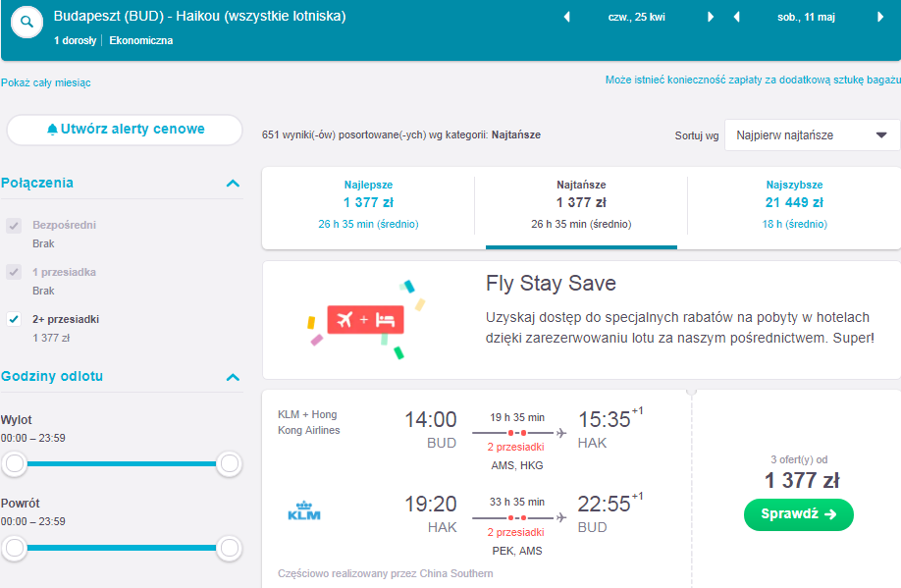Open the search magnifier icon

pos(27,23)
